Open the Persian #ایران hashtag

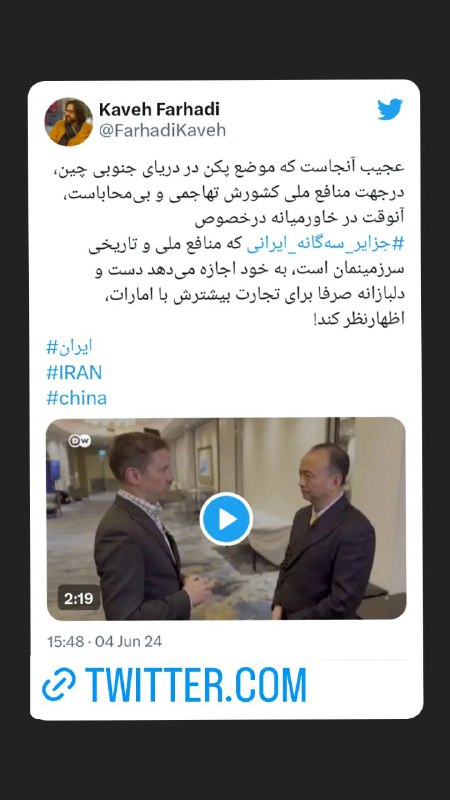click(x=69, y=347)
